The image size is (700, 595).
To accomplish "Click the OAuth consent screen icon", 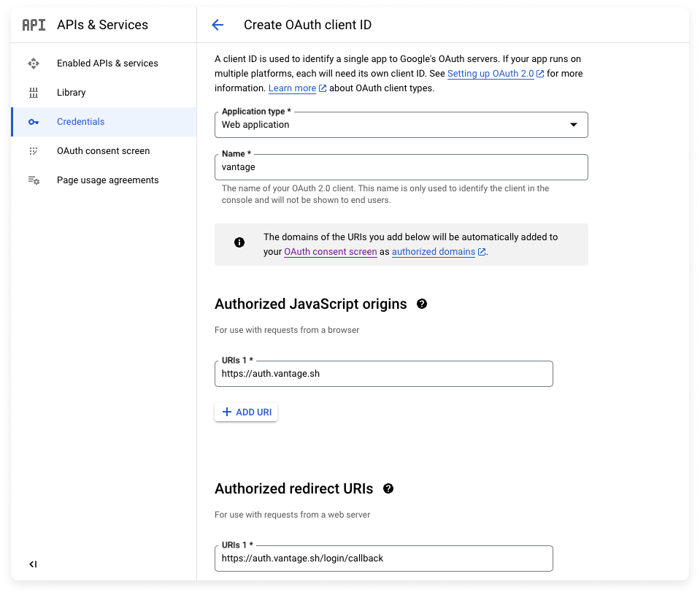I will [34, 151].
